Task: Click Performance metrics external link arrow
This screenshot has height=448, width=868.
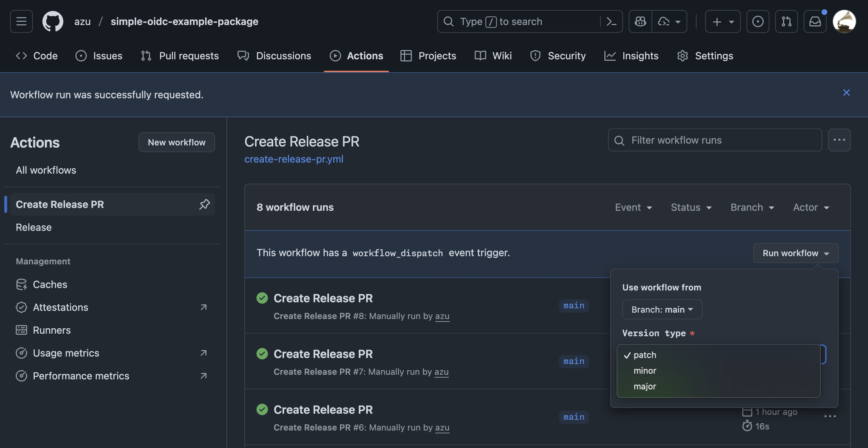Action: pyautogui.click(x=204, y=376)
